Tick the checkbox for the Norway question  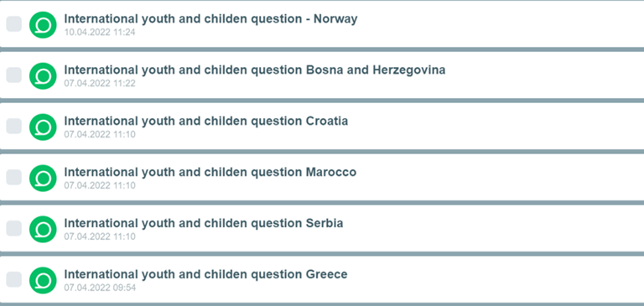14,23
